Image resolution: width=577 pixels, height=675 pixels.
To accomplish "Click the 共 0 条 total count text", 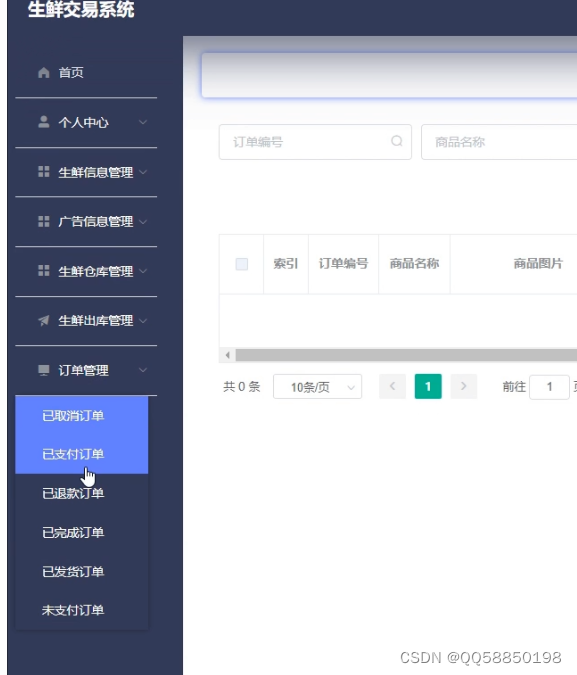I will coord(242,387).
